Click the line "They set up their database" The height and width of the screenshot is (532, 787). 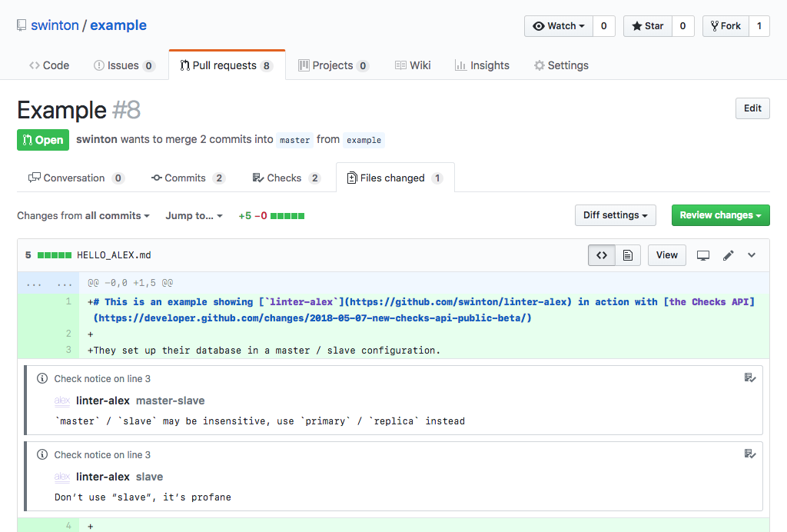point(264,351)
